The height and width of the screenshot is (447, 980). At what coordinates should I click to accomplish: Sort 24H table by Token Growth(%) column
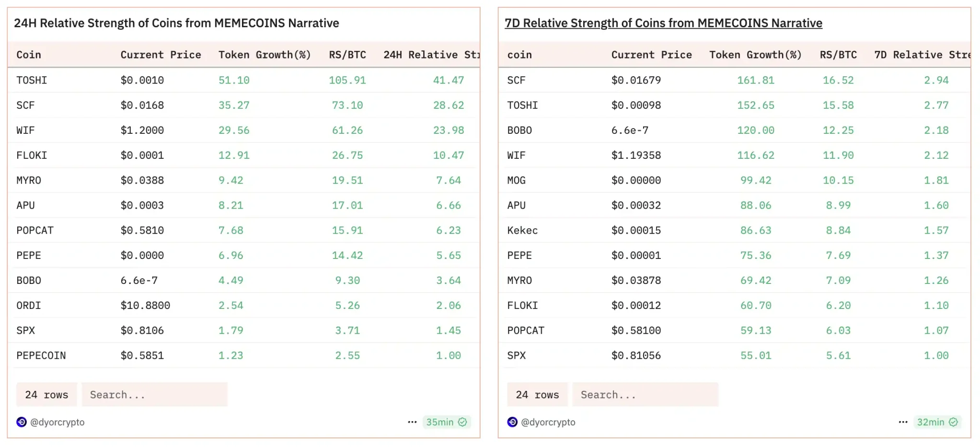click(x=265, y=55)
